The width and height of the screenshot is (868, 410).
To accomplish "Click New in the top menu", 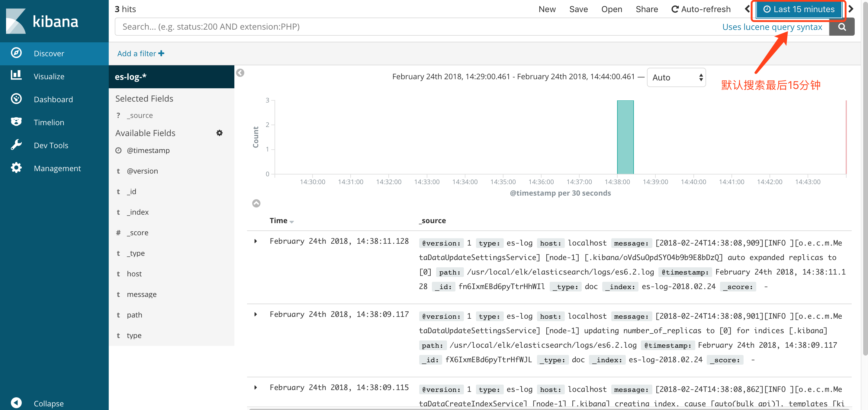I will 547,9.
